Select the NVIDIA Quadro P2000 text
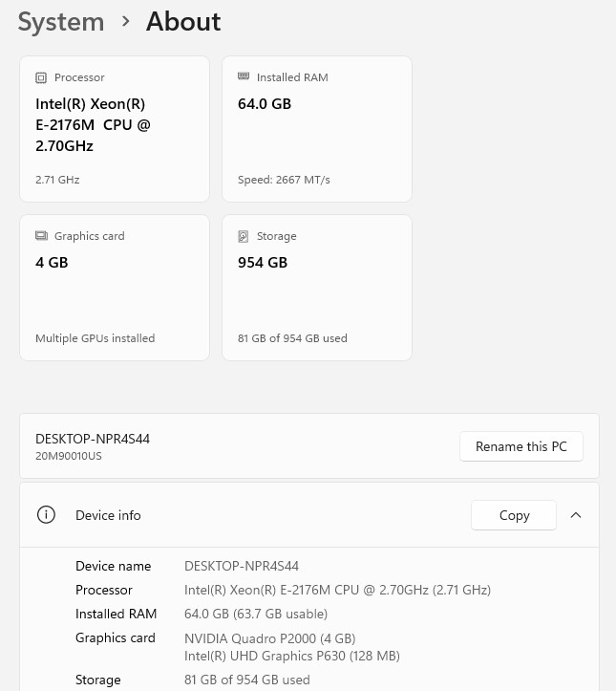 (250, 638)
